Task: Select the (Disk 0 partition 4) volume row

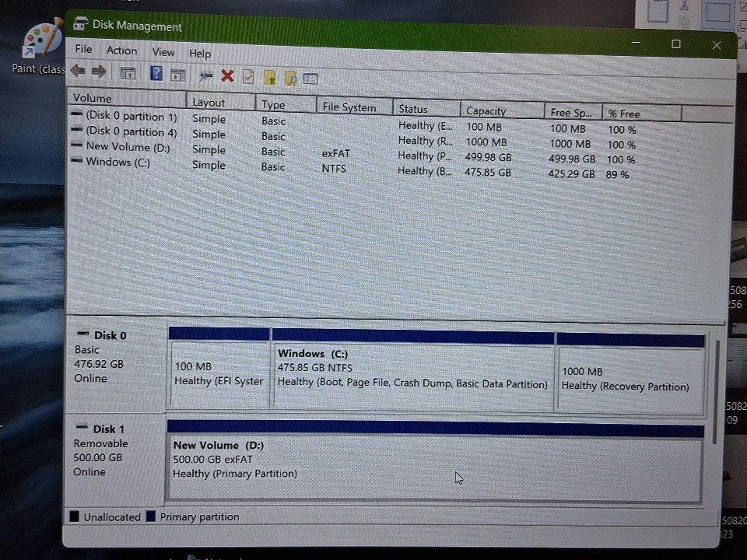Action: pyautogui.click(x=352, y=137)
